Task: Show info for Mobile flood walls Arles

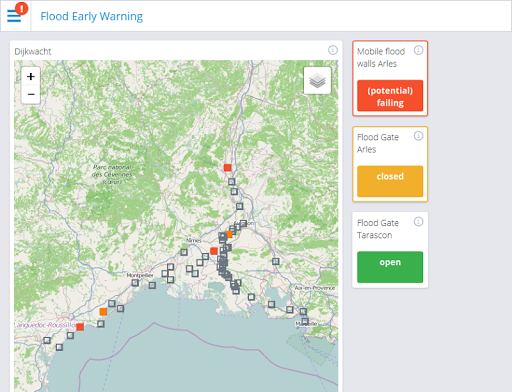Action: point(418,50)
